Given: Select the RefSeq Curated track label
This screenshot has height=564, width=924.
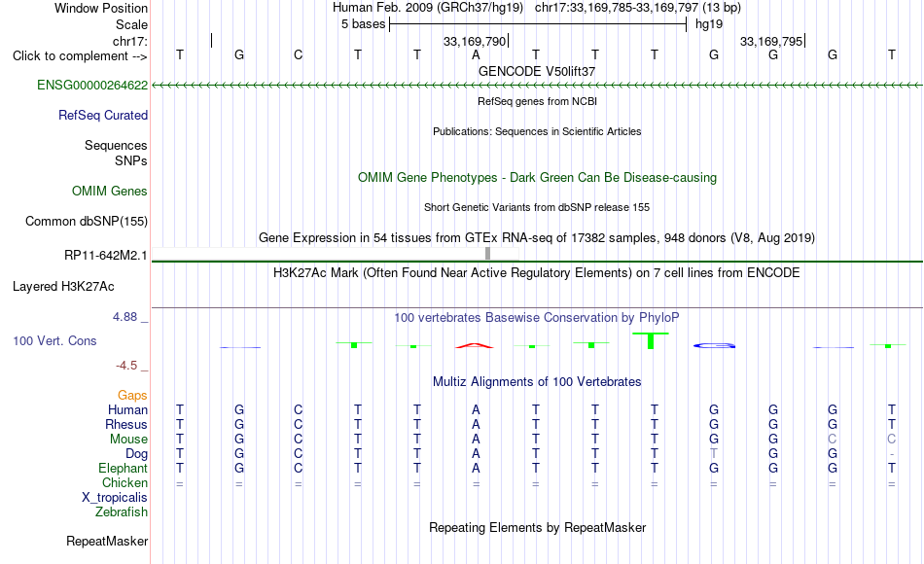Looking at the screenshot, I should [x=102, y=115].
